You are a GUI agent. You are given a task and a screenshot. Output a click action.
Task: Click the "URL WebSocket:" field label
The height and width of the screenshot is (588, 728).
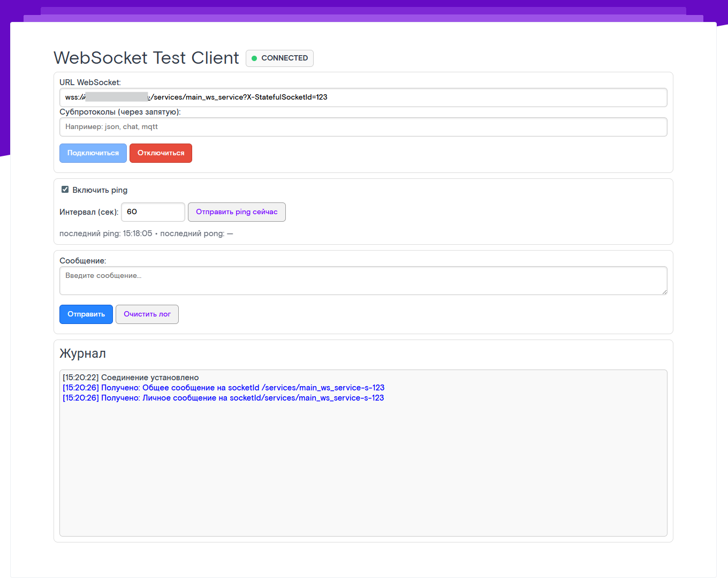click(90, 82)
